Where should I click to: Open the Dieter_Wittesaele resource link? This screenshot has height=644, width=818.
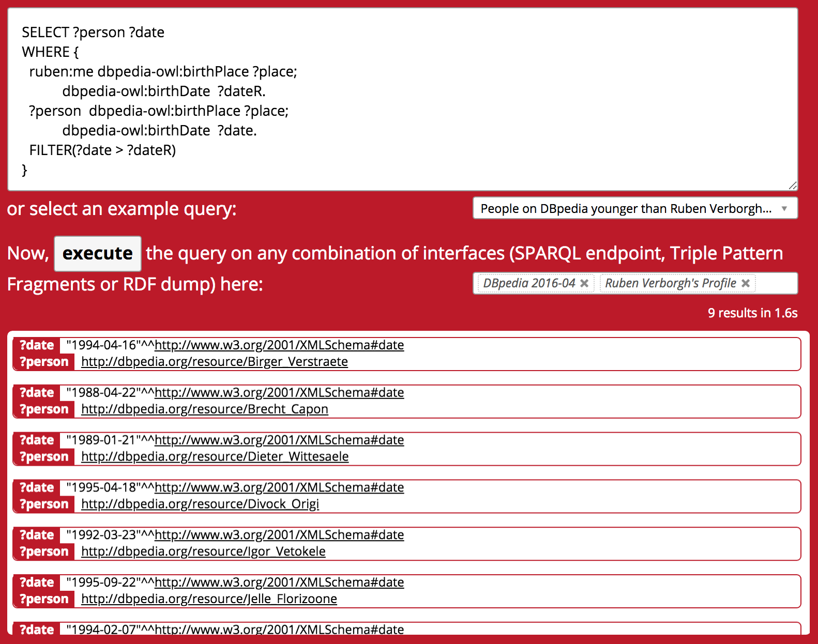pos(215,456)
